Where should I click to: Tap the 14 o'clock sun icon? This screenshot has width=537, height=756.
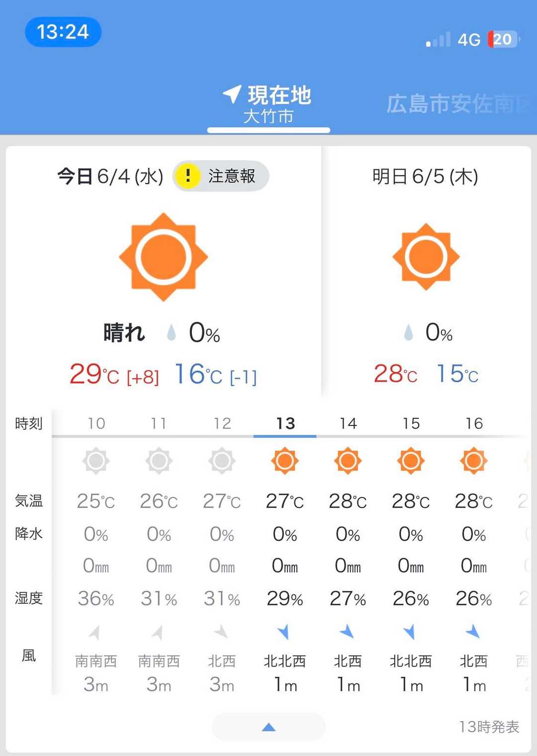tap(348, 461)
